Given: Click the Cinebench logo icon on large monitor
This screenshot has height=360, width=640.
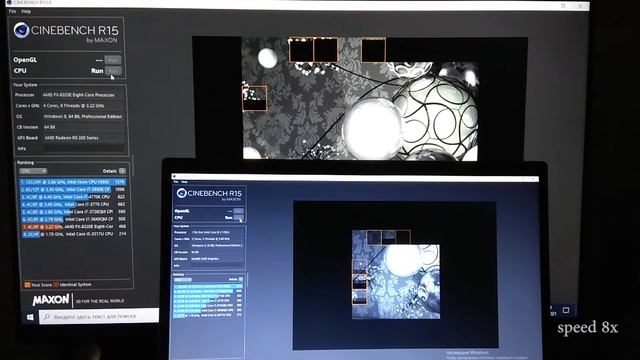Looking at the screenshot, I should [21, 30].
